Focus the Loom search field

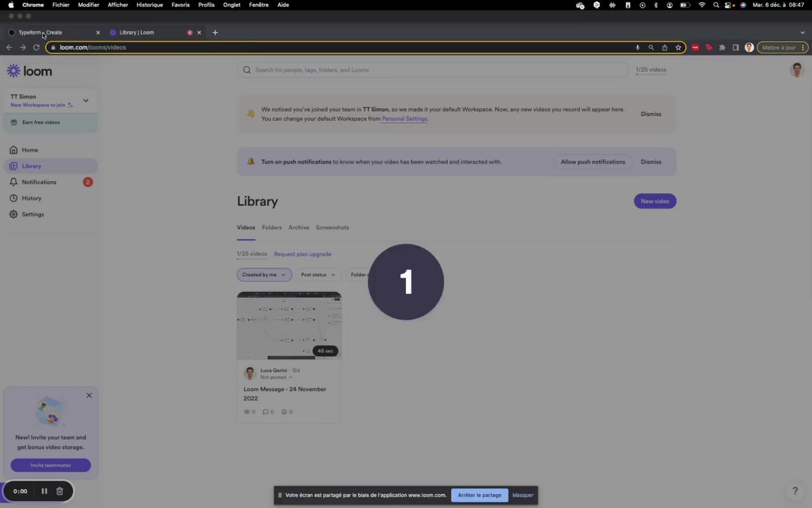(433, 70)
